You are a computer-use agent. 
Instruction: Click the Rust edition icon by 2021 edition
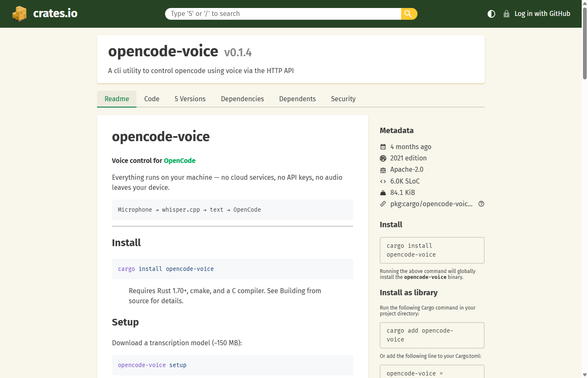[x=383, y=158]
